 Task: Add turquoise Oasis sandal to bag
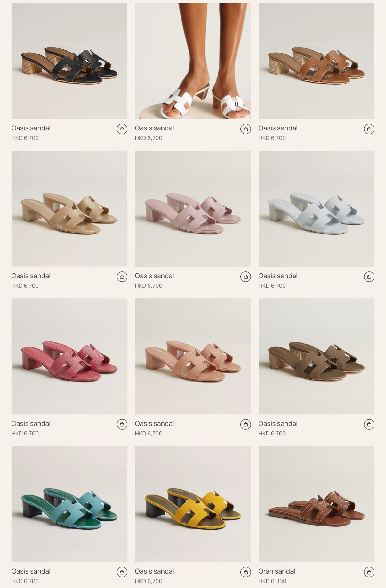click(x=122, y=572)
